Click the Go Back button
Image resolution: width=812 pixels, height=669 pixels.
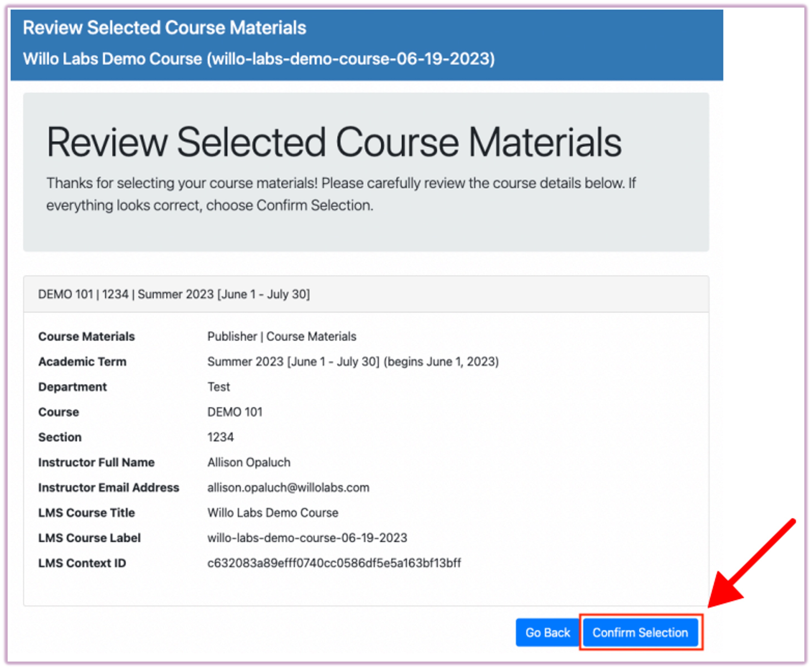coord(547,632)
